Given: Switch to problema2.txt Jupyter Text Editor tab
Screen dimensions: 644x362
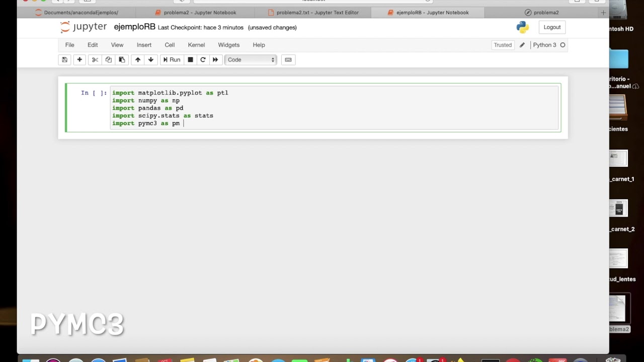Looking at the screenshot, I should (312, 13).
